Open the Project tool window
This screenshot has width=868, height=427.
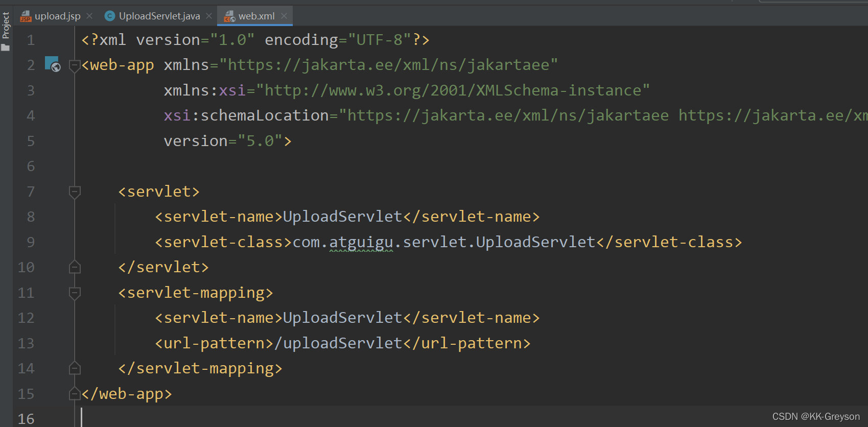(x=6, y=31)
